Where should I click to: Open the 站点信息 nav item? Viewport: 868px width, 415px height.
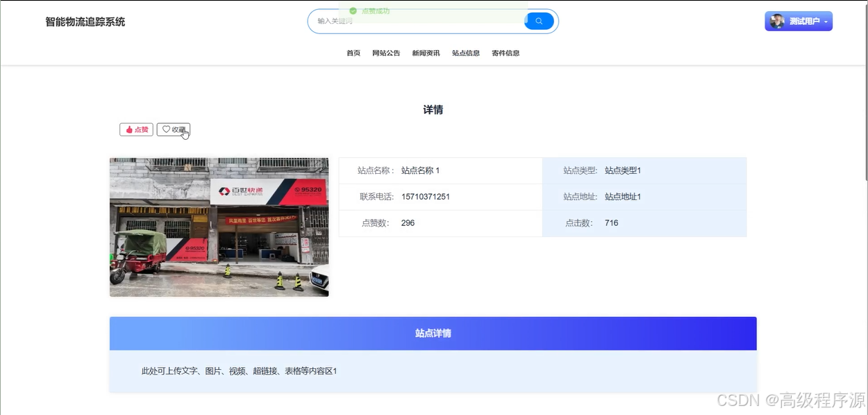point(466,53)
